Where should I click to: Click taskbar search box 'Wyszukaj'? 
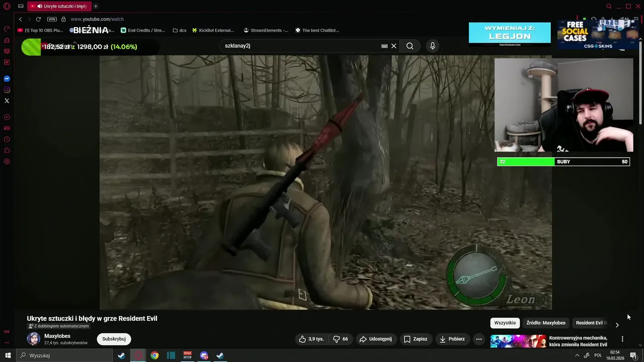pos(64,355)
